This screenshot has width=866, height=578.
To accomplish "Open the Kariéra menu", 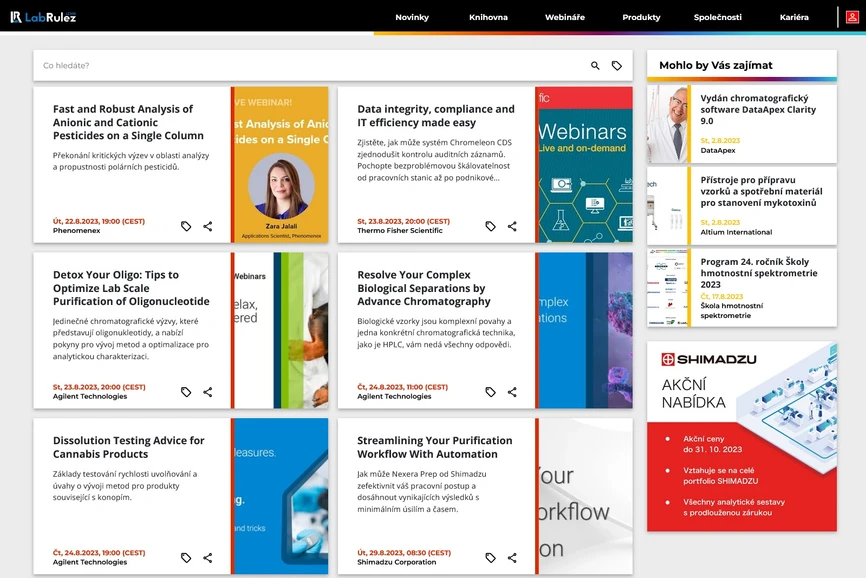I will (794, 17).
